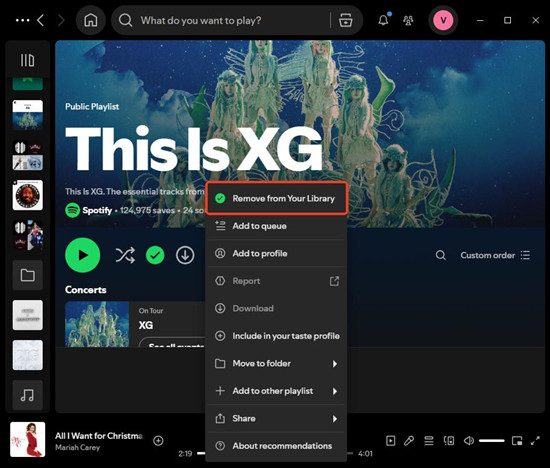550x468 pixels.
Task: Click the search magnifier in top bar
Action: point(125,20)
